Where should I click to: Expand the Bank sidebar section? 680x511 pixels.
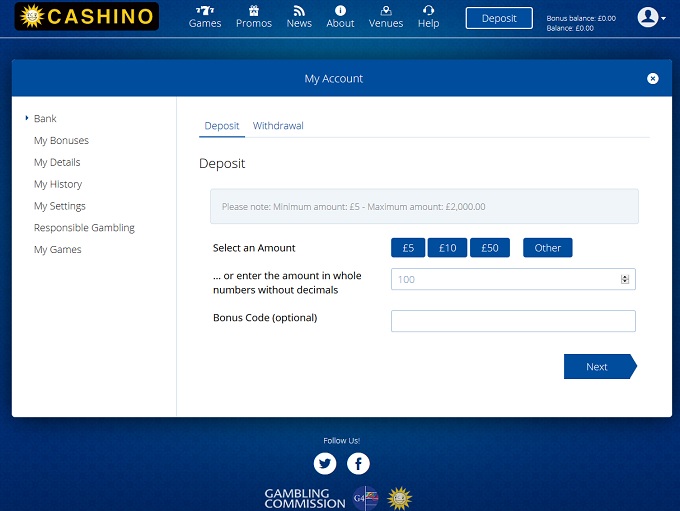tap(45, 119)
